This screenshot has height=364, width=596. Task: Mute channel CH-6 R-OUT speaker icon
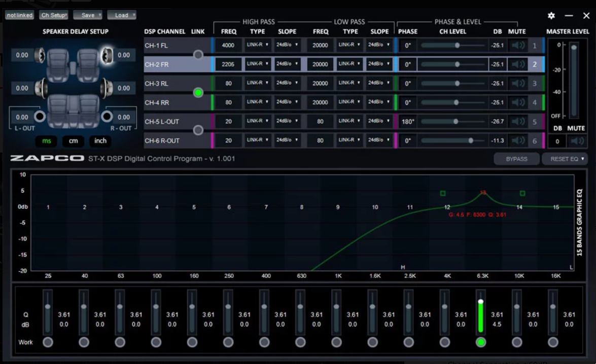click(518, 140)
